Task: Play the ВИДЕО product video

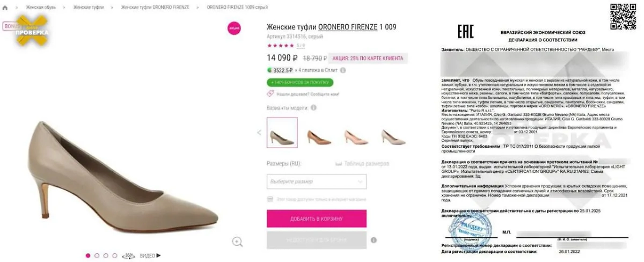Action: 150,256
